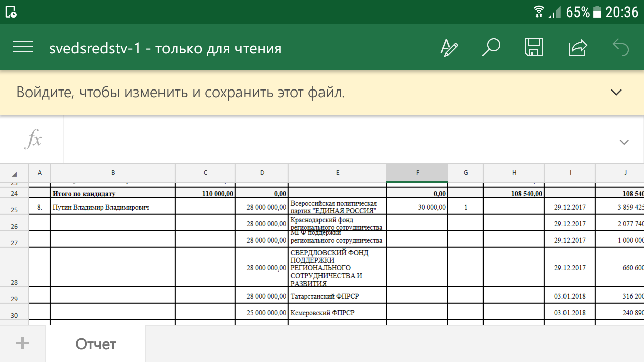This screenshot has height=362, width=644.
Task: Select column J header
Action: tap(620, 173)
